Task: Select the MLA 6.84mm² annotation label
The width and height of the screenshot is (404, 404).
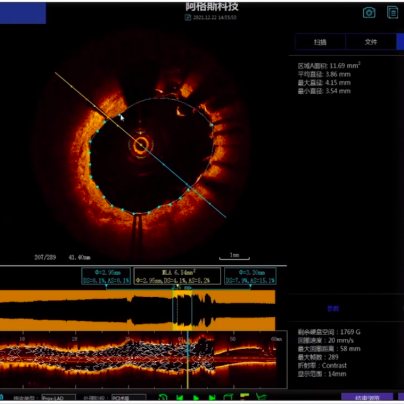Action: [x=177, y=276]
